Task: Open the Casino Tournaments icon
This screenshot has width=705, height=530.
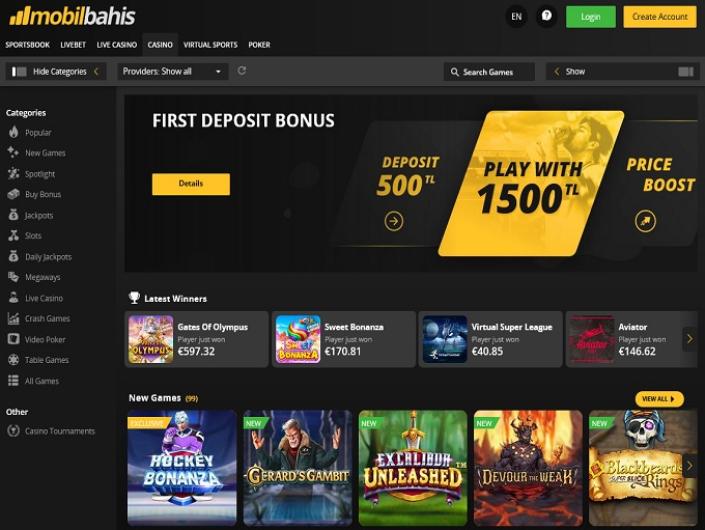Action: (x=13, y=431)
